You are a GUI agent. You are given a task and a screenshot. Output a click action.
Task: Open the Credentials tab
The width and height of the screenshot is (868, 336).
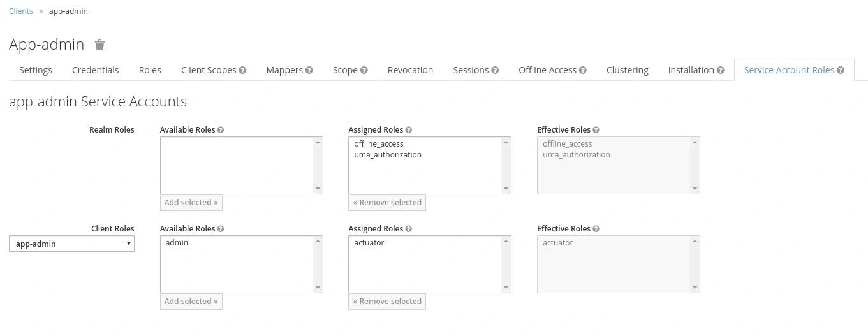pos(95,70)
